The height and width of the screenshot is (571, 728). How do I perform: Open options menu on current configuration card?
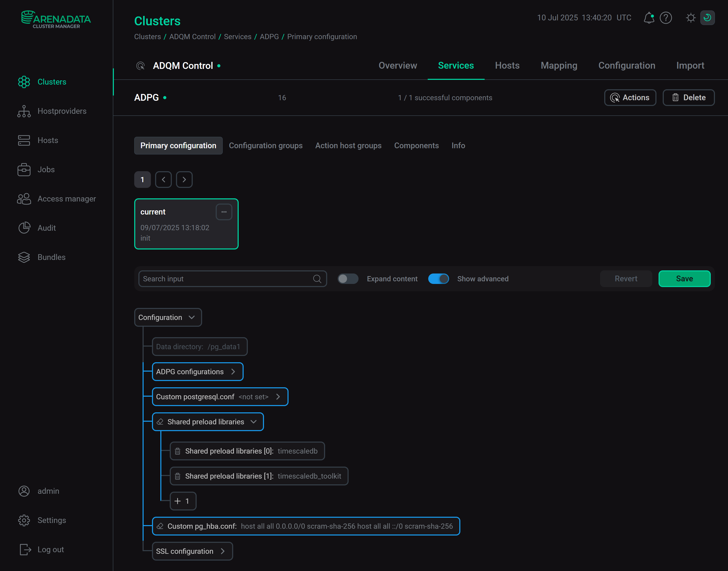point(224,212)
